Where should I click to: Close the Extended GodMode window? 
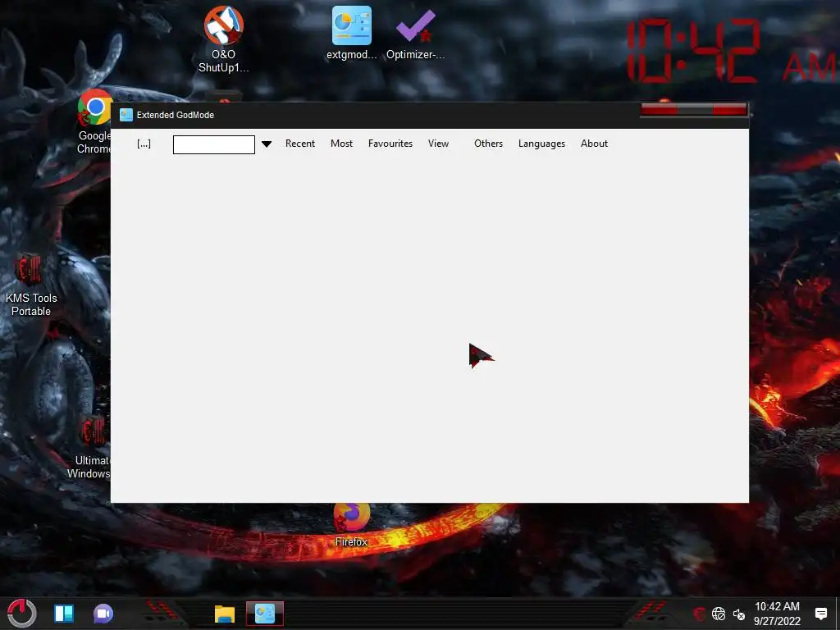(729, 109)
